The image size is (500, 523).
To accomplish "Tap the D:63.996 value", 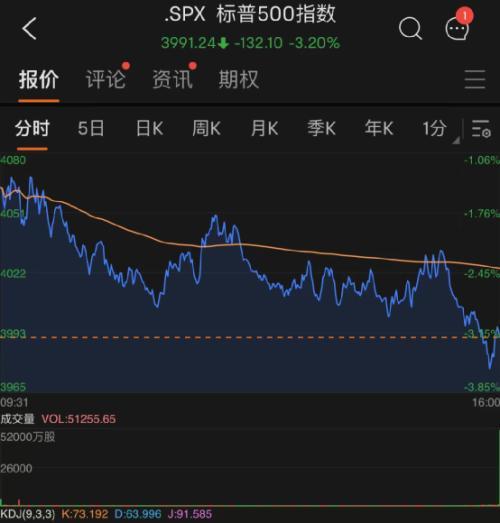I will [x=138, y=514].
